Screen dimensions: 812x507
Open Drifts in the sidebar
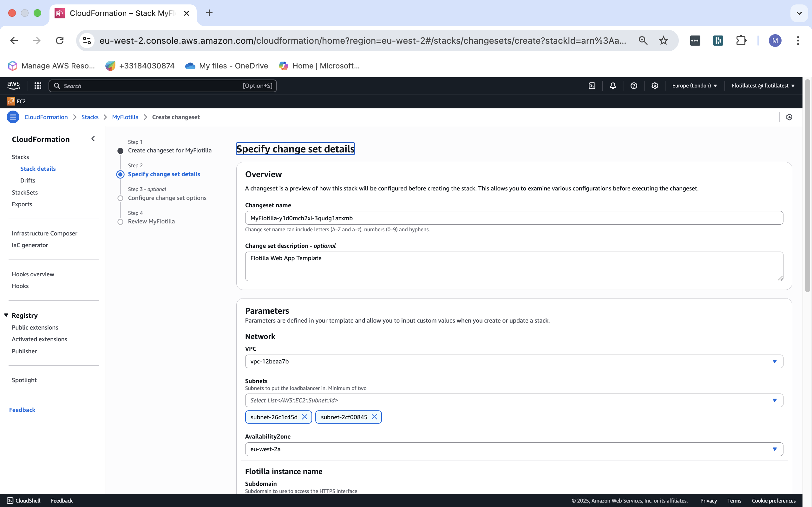point(28,180)
